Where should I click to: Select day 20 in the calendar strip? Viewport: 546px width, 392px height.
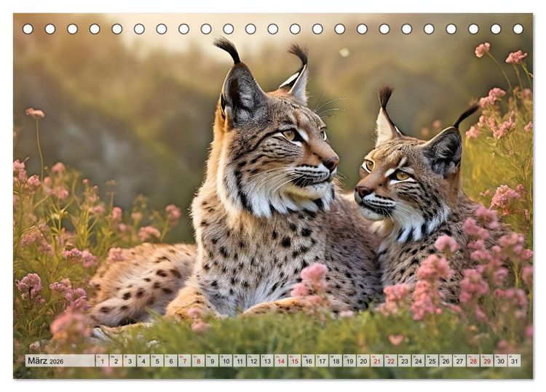click(363, 361)
